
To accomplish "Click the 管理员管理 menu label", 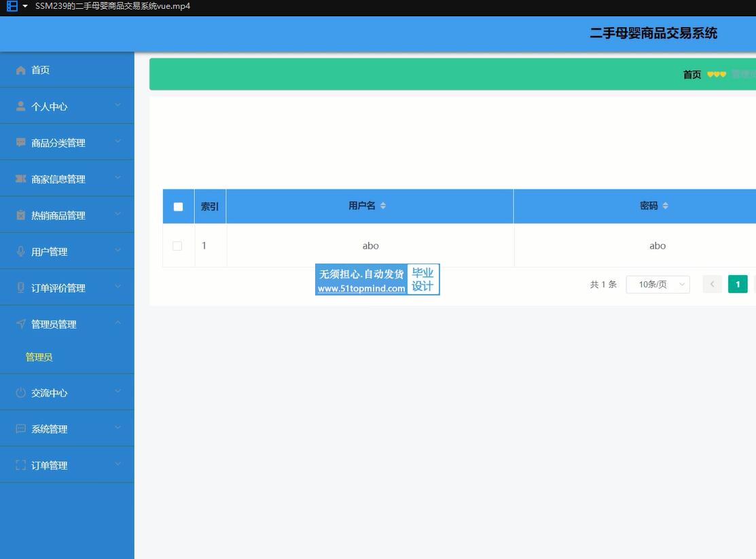I will 54,324.
